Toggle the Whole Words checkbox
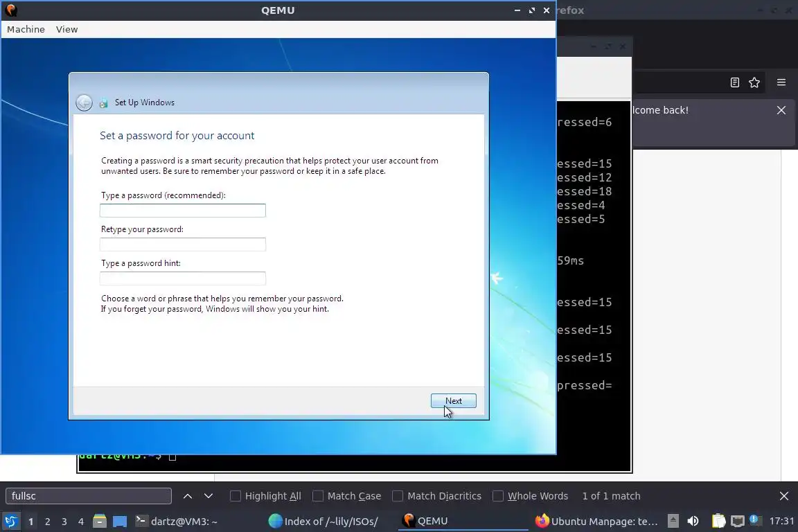798x532 pixels. (x=498, y=496)
